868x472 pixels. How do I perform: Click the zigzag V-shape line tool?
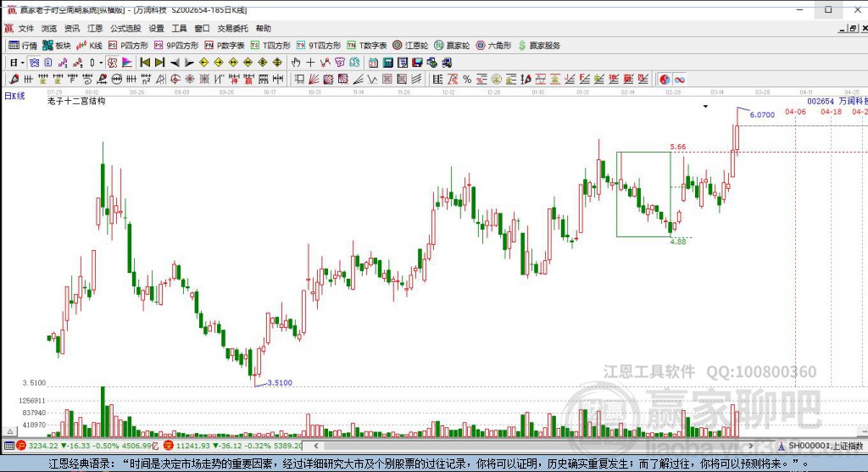(x=372, y=79)
